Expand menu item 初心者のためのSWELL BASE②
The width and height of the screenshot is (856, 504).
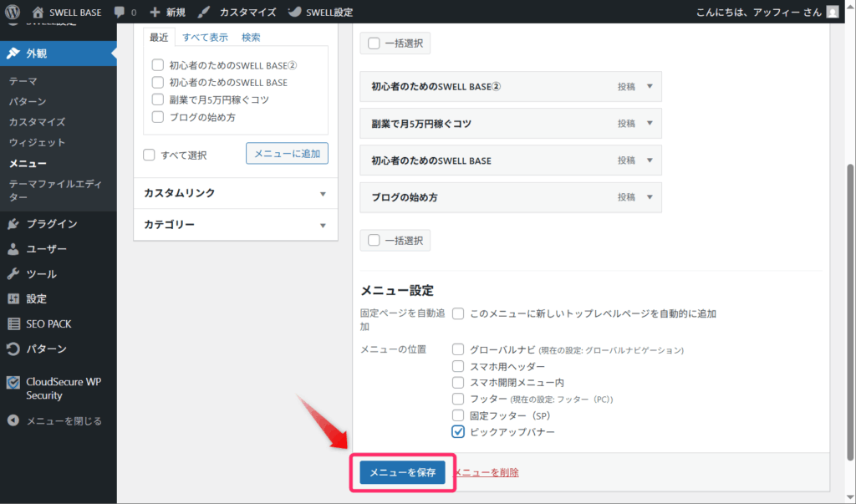(x=650, y=86)
